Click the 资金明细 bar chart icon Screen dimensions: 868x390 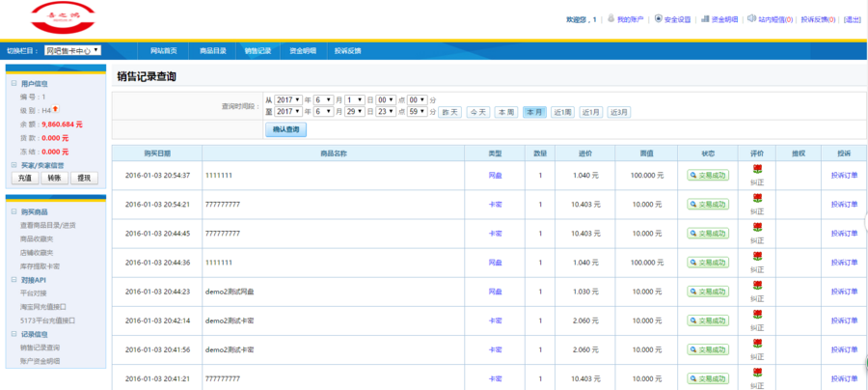(705, 18)
